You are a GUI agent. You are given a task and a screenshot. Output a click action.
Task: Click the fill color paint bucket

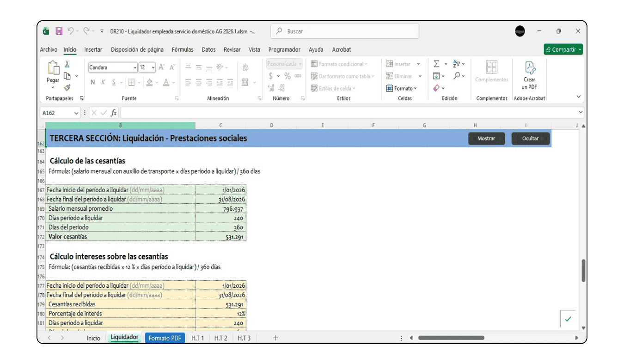149,82
